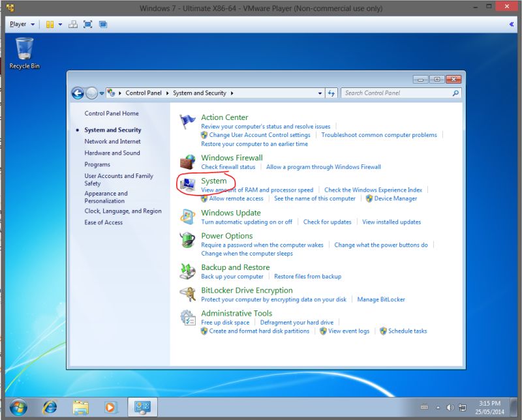This screenshot has height=420, width=522.
Task: Open the Player menu dropdown
Action: pyautogui.click(x=20, y=24)
